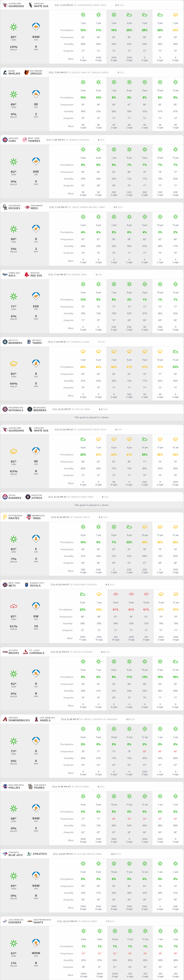Click the large thunderstorm icon in Mets–Royals summary
This screenshot has width=184, height=980.
point(14,606)
